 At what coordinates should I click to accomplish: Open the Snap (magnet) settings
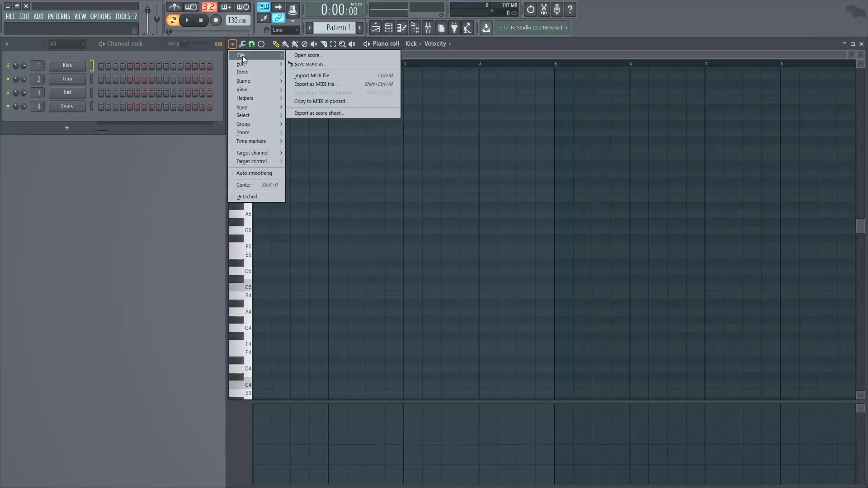(x=252, y=44)
